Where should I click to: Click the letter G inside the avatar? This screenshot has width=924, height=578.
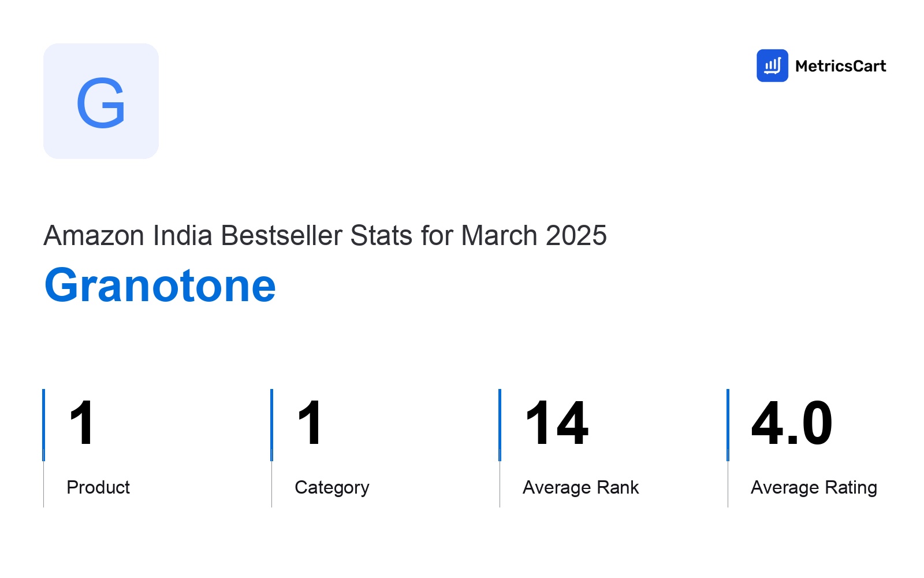pyautogui.click(x=101, y=103)
